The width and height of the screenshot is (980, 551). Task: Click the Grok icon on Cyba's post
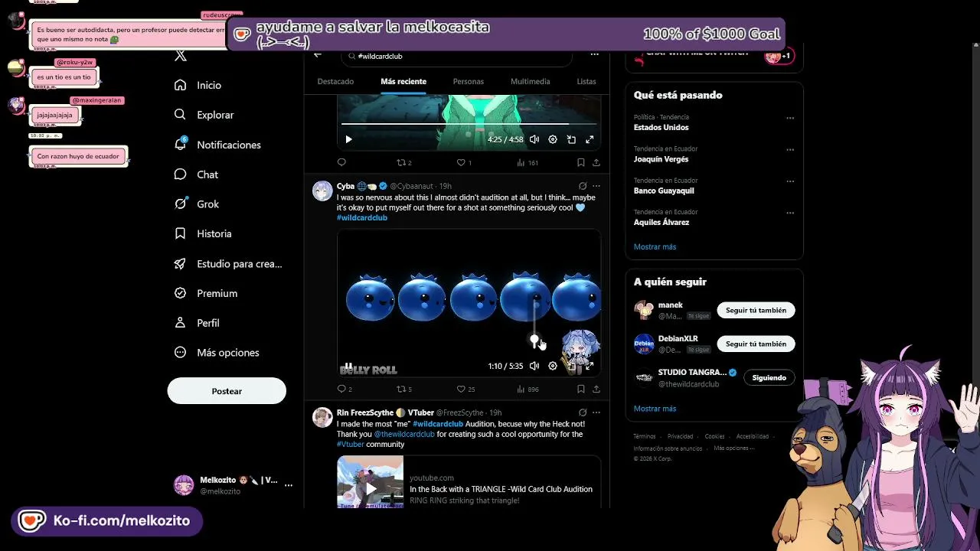coord(583,186)
